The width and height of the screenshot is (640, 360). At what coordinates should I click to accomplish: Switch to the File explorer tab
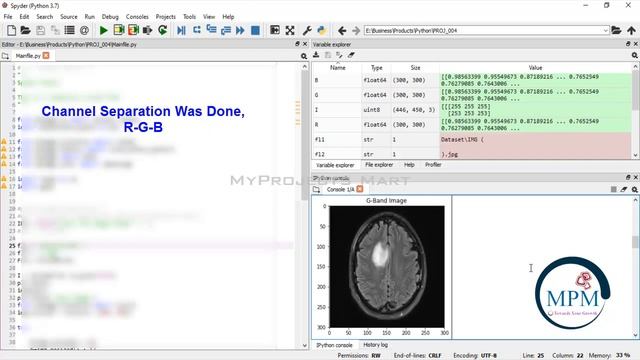click(379, 165)
